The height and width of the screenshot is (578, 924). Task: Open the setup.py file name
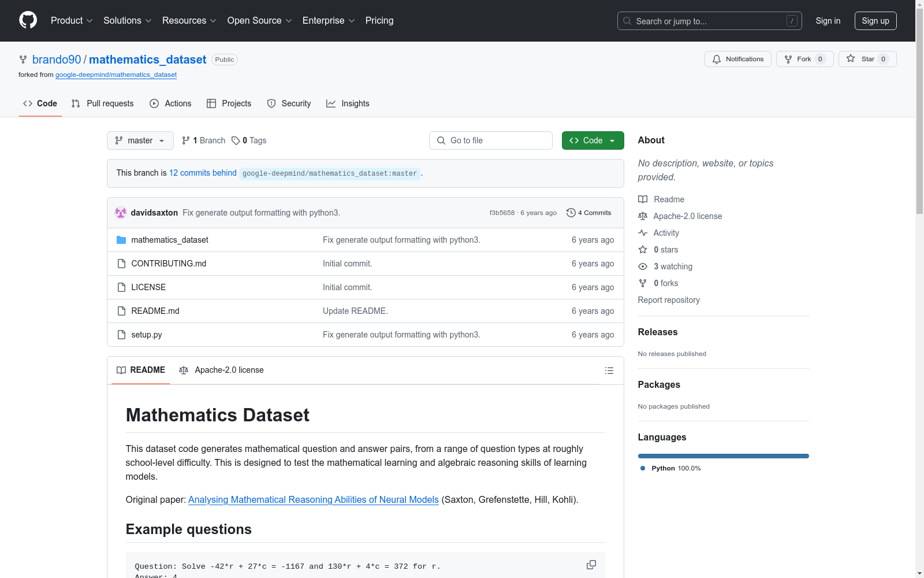pos(147,335)
